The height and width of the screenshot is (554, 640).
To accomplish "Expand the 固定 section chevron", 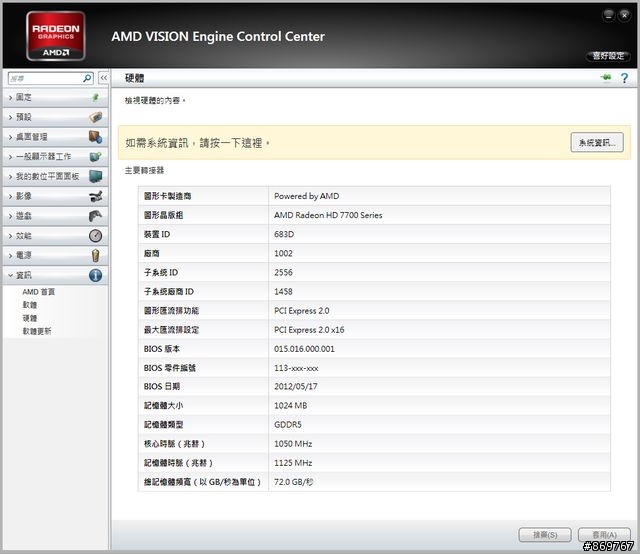I will [10, 98].
